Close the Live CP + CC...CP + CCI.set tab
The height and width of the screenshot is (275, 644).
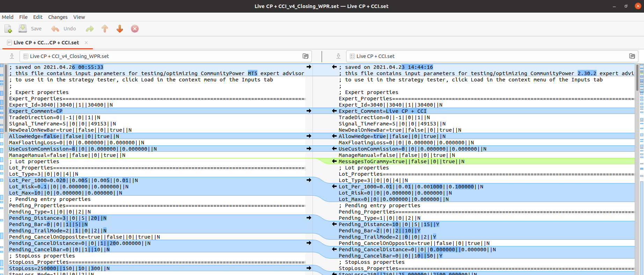tap(86, 43)
